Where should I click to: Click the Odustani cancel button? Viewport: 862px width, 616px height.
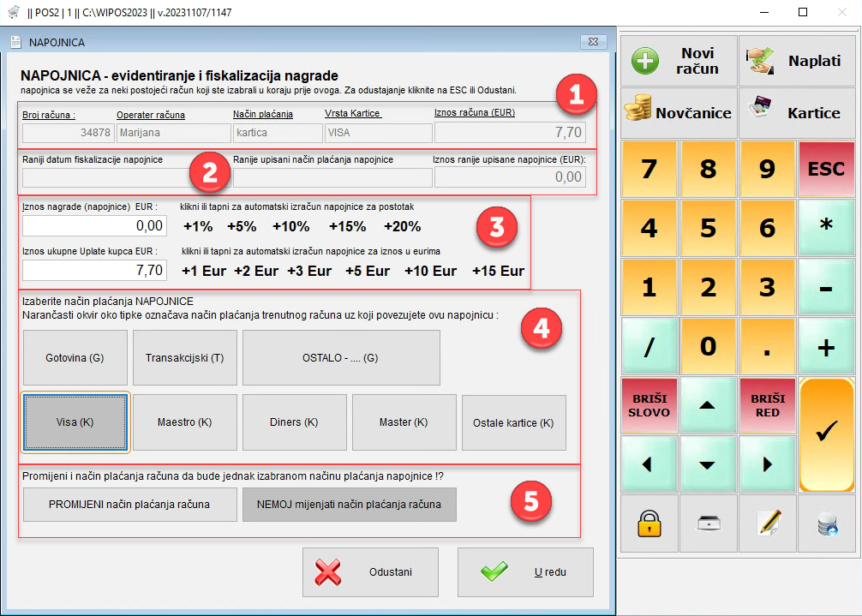click(x=370, y=572)
